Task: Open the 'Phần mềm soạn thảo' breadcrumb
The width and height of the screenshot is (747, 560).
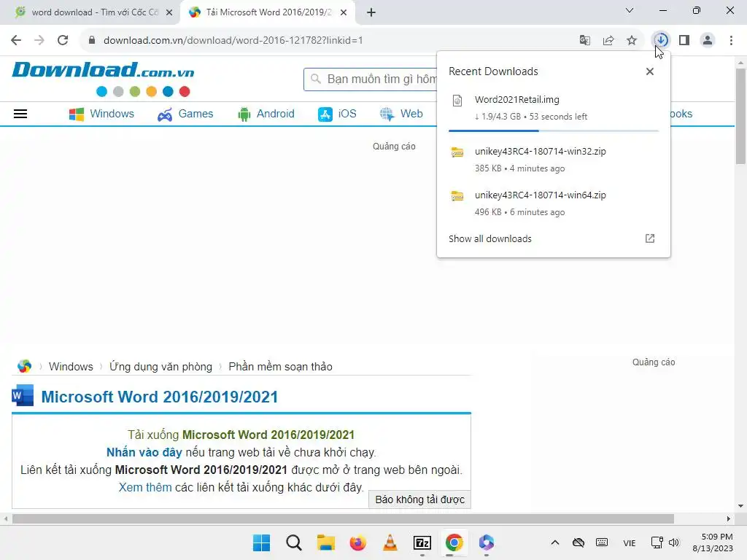Action: click(x=280, y=366)
